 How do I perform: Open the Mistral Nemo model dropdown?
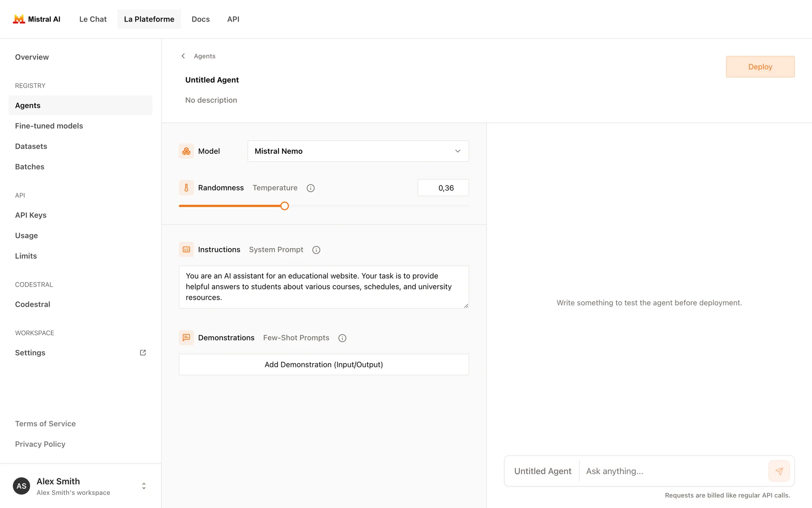(x=358, y=151)
